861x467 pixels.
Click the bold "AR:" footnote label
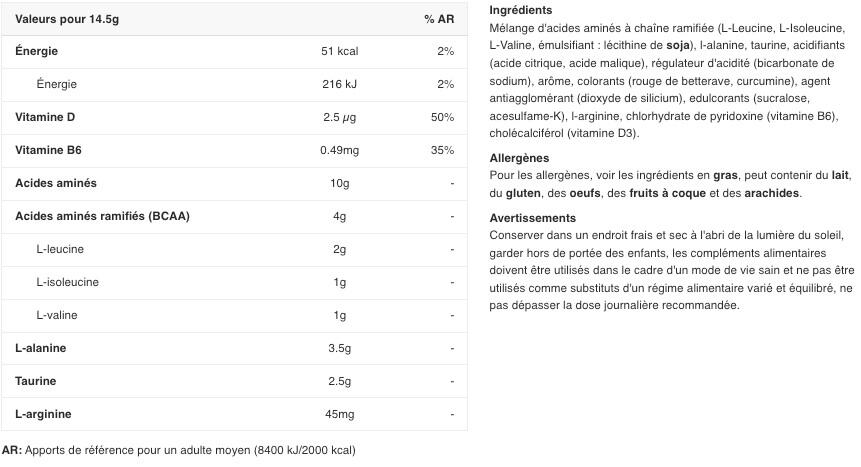12,450
